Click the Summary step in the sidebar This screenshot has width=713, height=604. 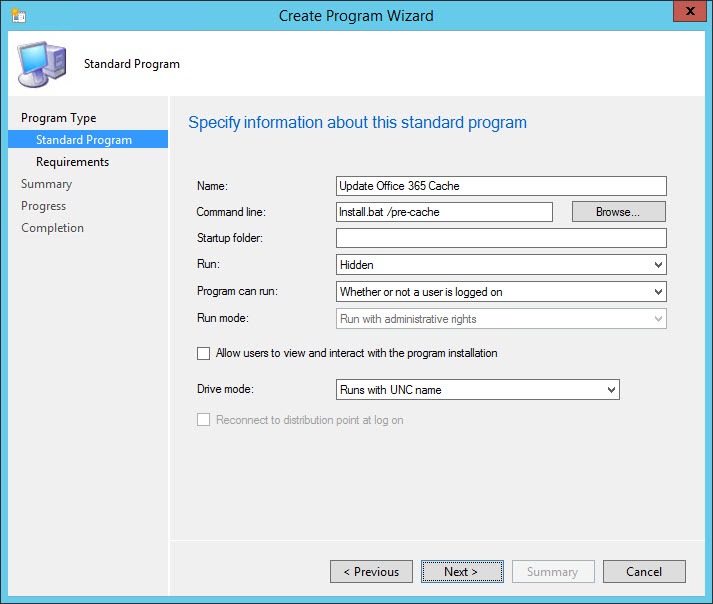pos(47,184)
